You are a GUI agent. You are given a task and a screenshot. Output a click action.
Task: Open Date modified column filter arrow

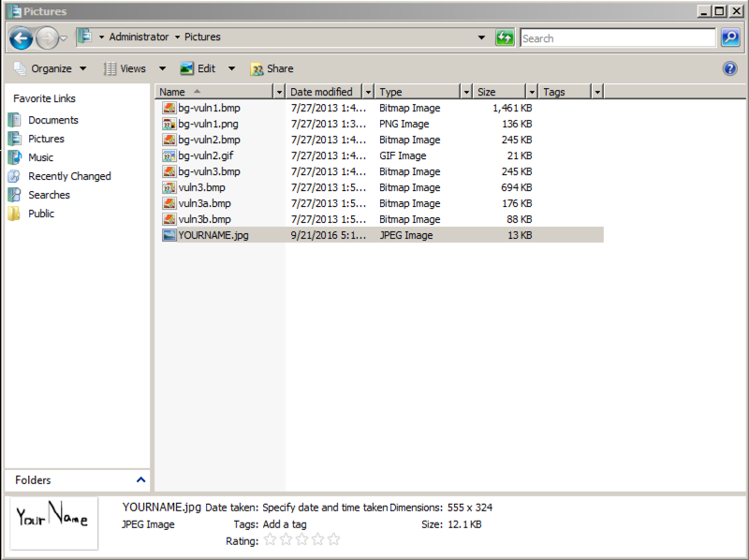click(368, 91)
